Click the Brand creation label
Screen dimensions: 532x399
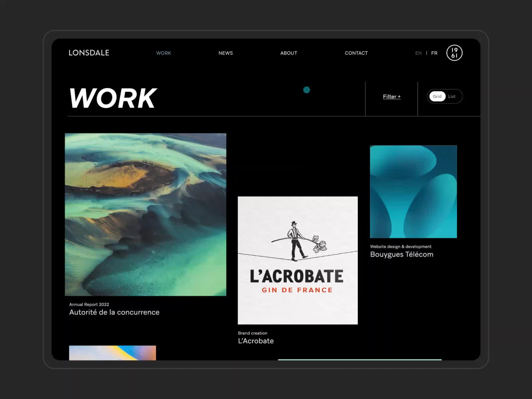pyautogui.click(x=253, y=333)
